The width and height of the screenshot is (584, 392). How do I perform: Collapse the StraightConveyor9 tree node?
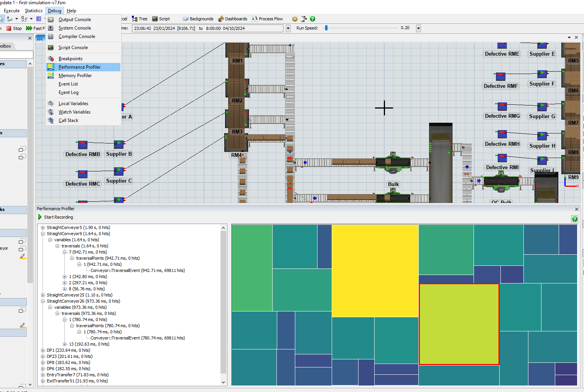point(43,234)
